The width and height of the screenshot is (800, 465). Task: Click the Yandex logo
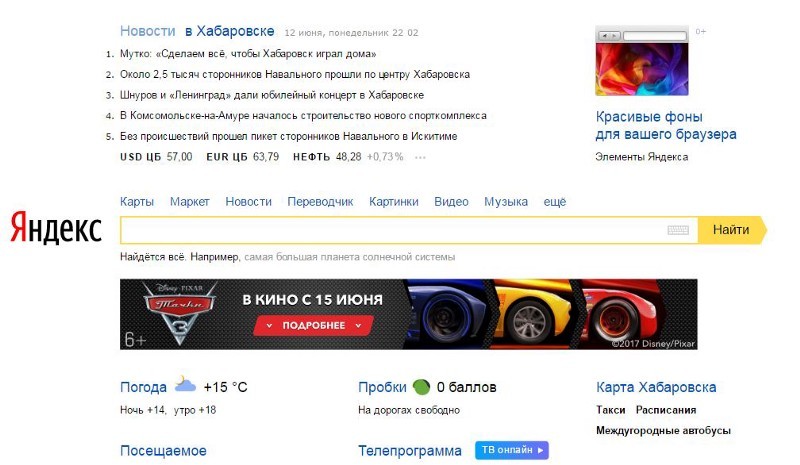(x=56, y=228)
